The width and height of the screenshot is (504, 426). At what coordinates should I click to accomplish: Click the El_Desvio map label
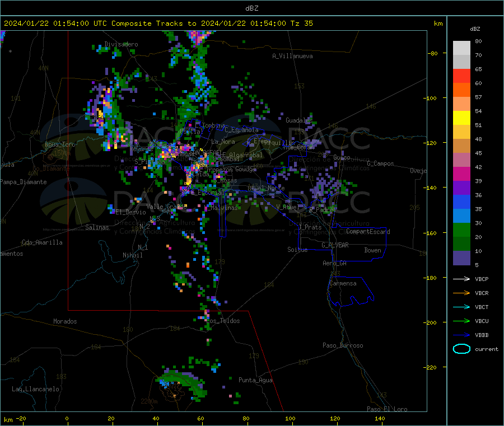tap(130, 212)
